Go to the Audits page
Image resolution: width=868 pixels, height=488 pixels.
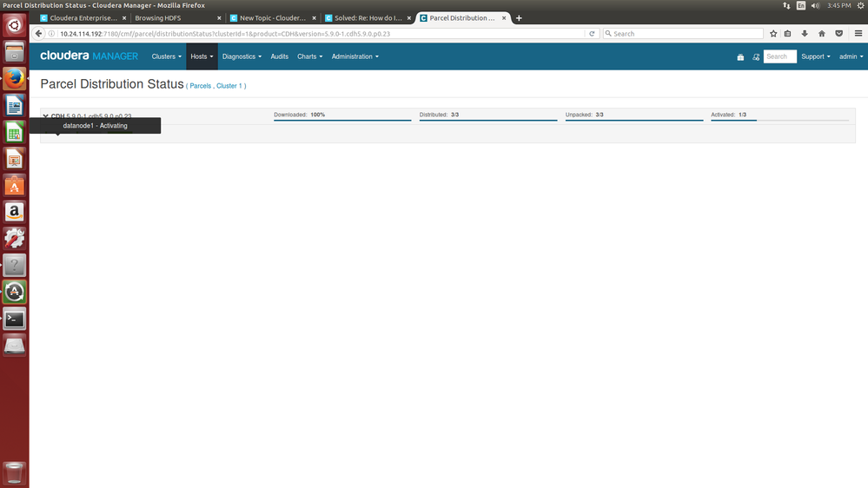click(x=280, y=56)
